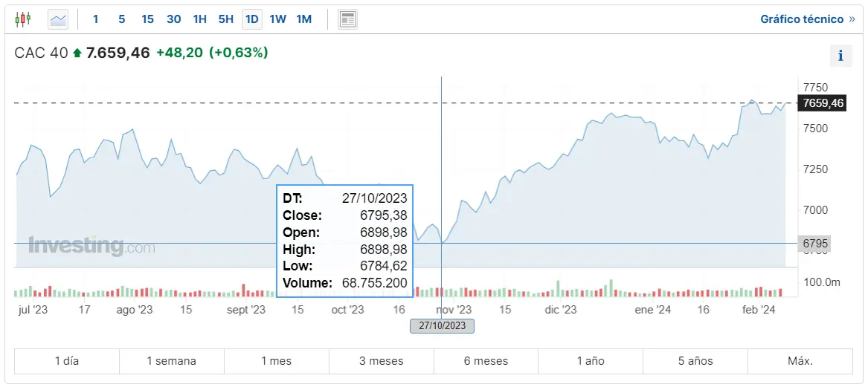Switch to 1W weekly interval
868x390 pixels.
coord(277,19)
